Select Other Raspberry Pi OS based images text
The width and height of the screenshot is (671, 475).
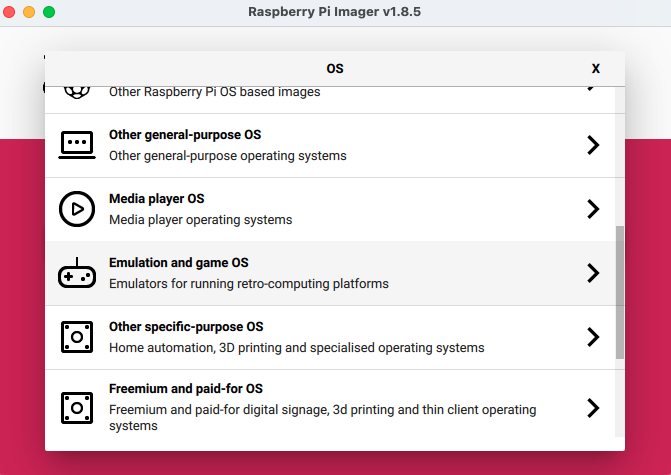coord(214,92)
